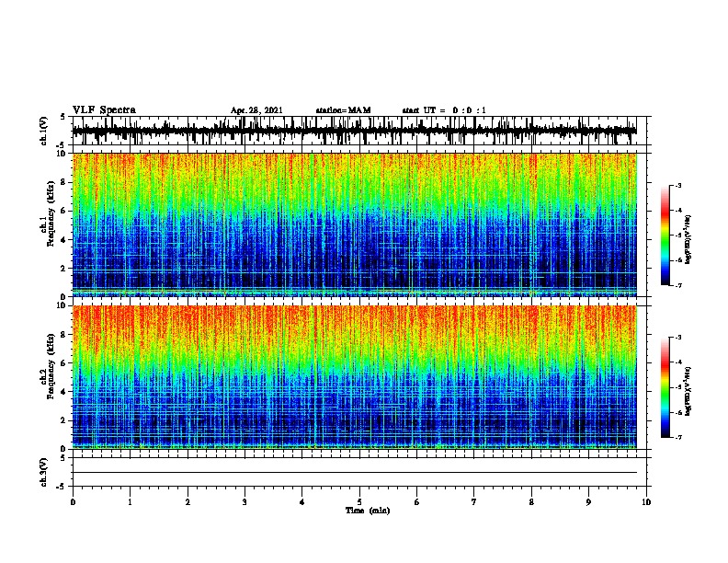Click the "2" kHz tick on ch.1 spectrogram
Screen dimensions: 728x563
point(63,268)
